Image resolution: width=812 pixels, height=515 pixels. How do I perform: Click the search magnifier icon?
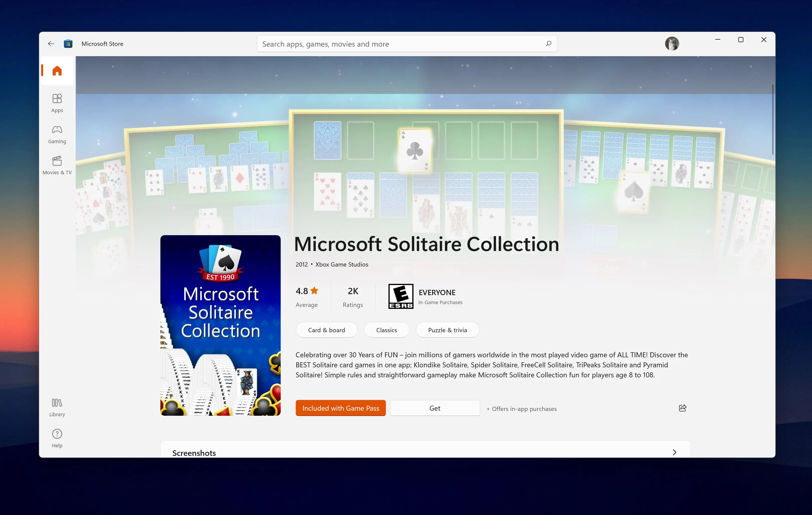(548, 44)
